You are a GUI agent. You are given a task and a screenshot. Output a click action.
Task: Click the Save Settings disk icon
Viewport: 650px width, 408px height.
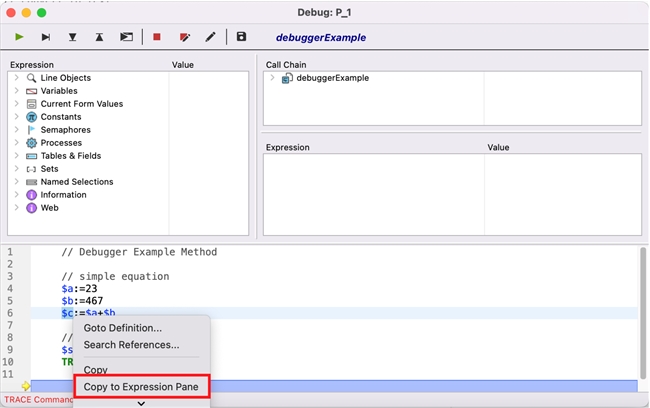point(241,37)
